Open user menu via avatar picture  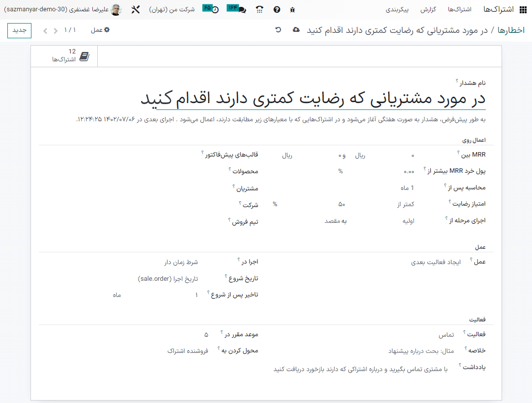point(115,9)
